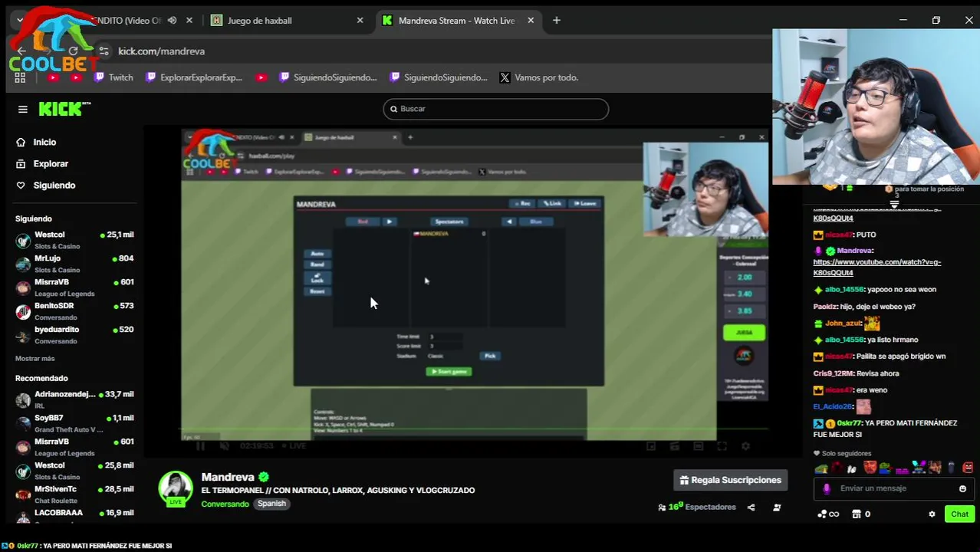Click the Mandreva channel avatar
This screenshot has width=980, height=552.
(176, 488)
